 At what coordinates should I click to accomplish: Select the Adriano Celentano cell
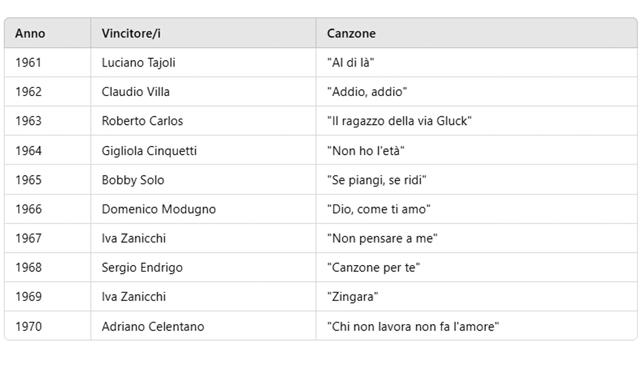point(203,326)
